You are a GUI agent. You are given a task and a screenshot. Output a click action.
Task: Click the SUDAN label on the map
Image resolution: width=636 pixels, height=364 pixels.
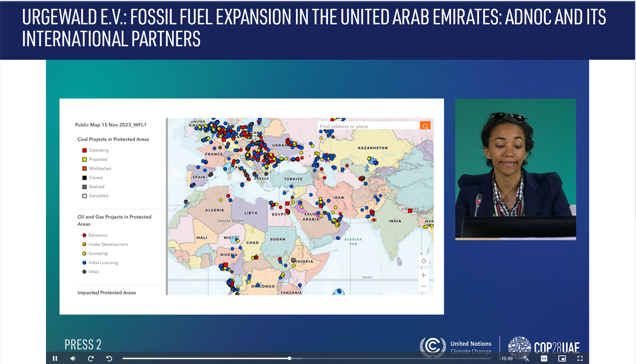coord(278,239)
